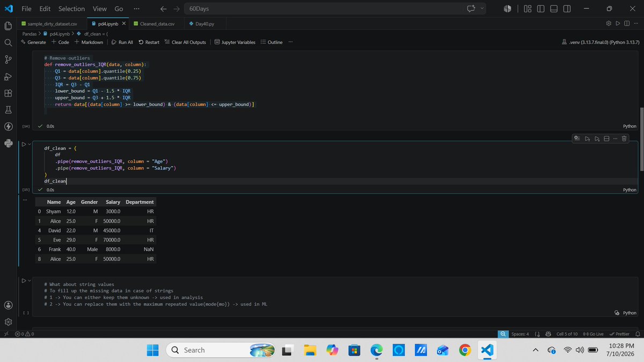The width and height of the screenshot is (644, 362).
Task: Open notebook toolbar overflow ellipsis
Action: tap(290, 42)
